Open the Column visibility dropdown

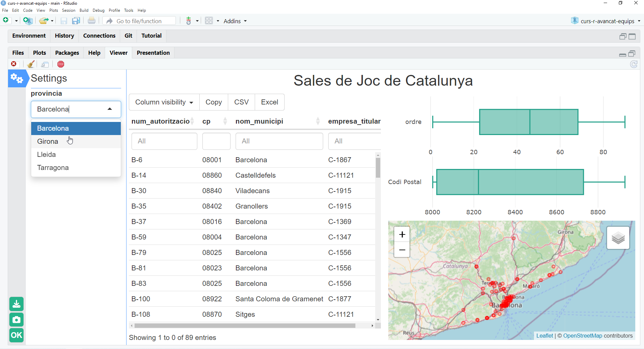click(x=164, y=102)
